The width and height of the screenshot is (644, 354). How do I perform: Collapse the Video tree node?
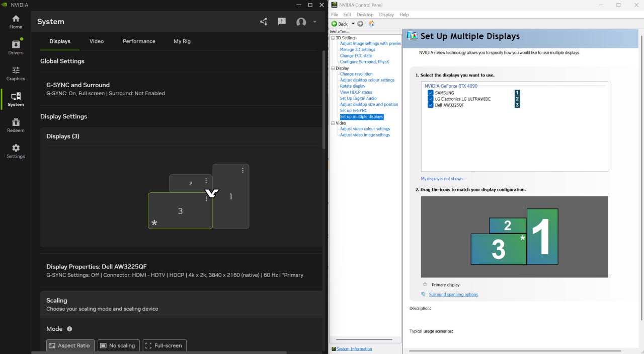(333, 123)
